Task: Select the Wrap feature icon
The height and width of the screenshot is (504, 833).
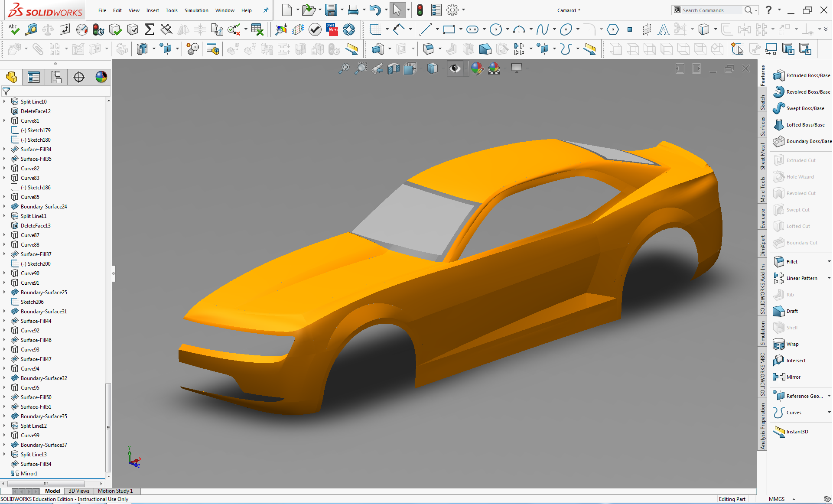Action: (x=779, y=344)
